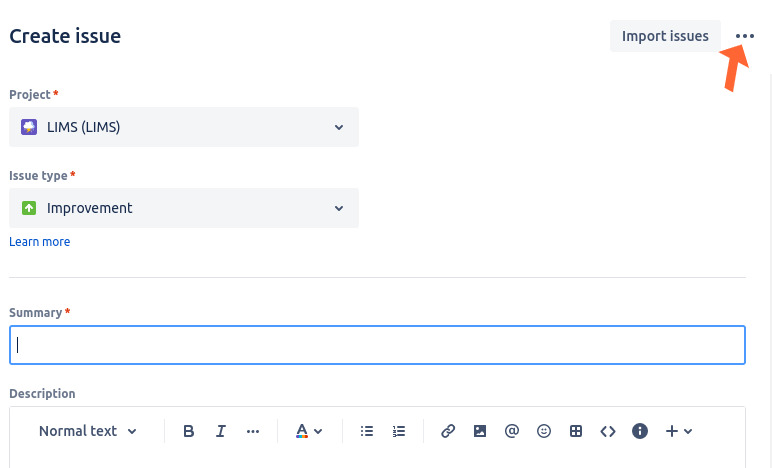
Task: Insert an info panel
Action: [640, 431]
